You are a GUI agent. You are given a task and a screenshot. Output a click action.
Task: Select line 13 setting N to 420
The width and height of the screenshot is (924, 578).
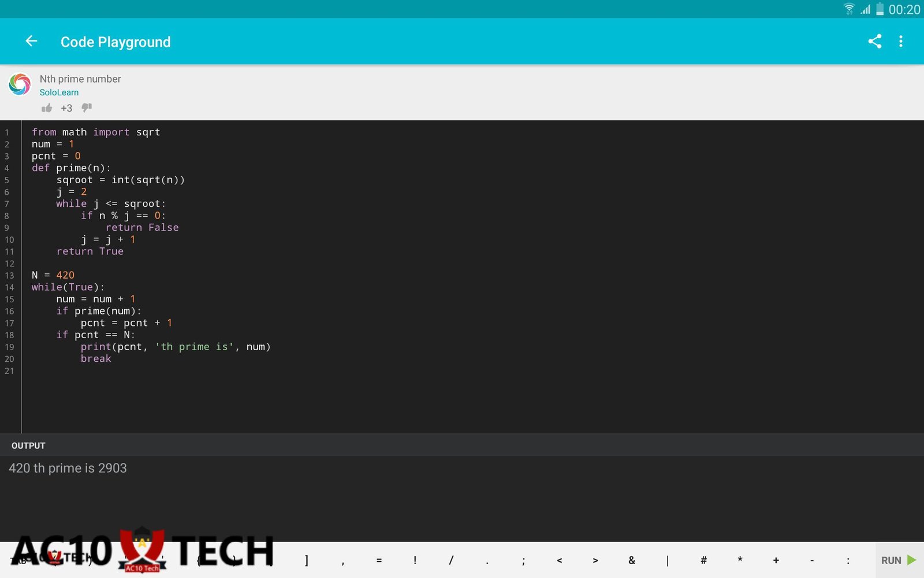coord(53,275)
